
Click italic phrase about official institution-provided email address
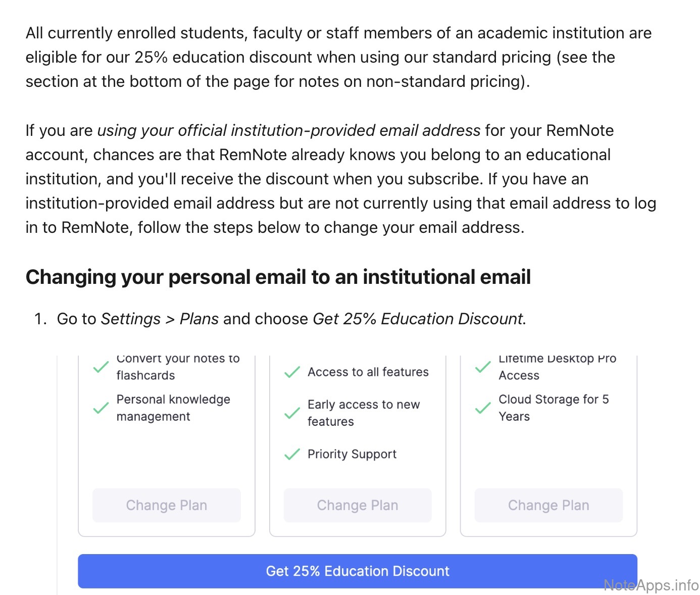pos(288,130)
